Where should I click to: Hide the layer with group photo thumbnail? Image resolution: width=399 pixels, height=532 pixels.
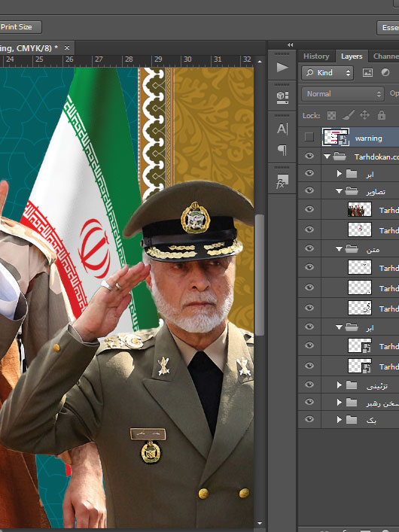[309, 209]
